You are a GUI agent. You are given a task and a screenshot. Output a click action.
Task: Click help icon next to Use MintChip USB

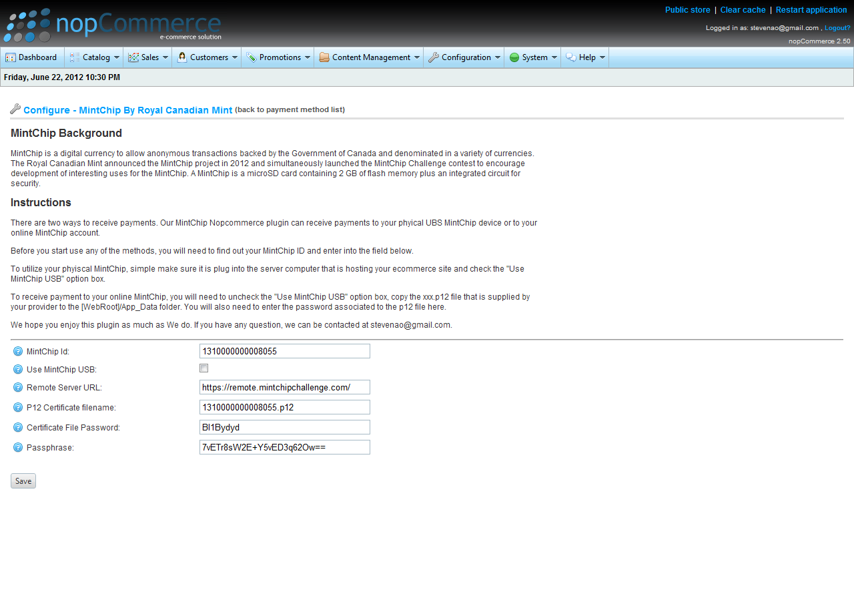click(18, 369)
